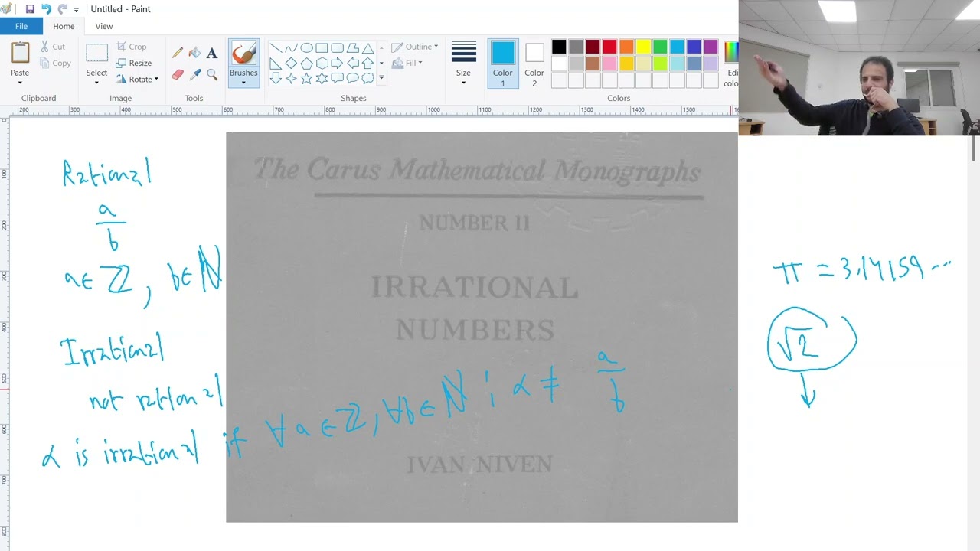Choose the Rounded rectangle shape
Screen dimensions: 980x551
point(337,47)
